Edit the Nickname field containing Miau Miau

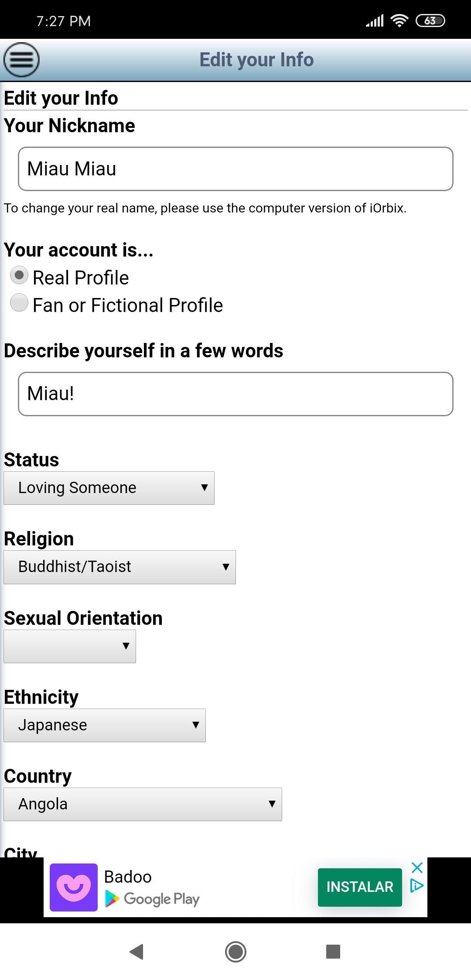click(x=235, y=169)
